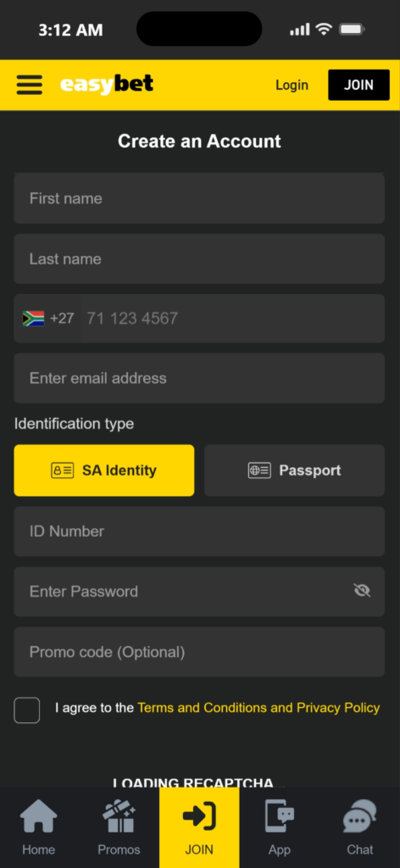Open Terms and Conditions and Privacy Policy link
This screenshot has width=400, height=868.
coord(258,708)
